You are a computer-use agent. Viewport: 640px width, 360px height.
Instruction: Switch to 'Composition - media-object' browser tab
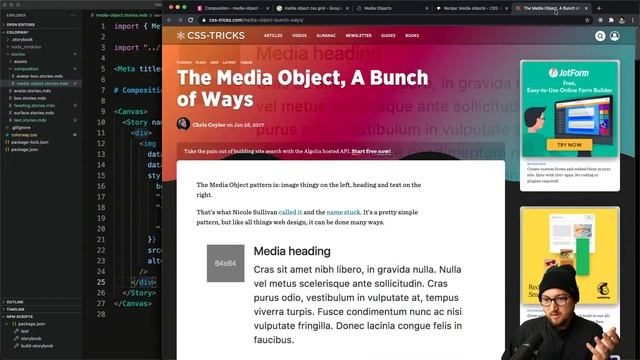pos(233,8)
